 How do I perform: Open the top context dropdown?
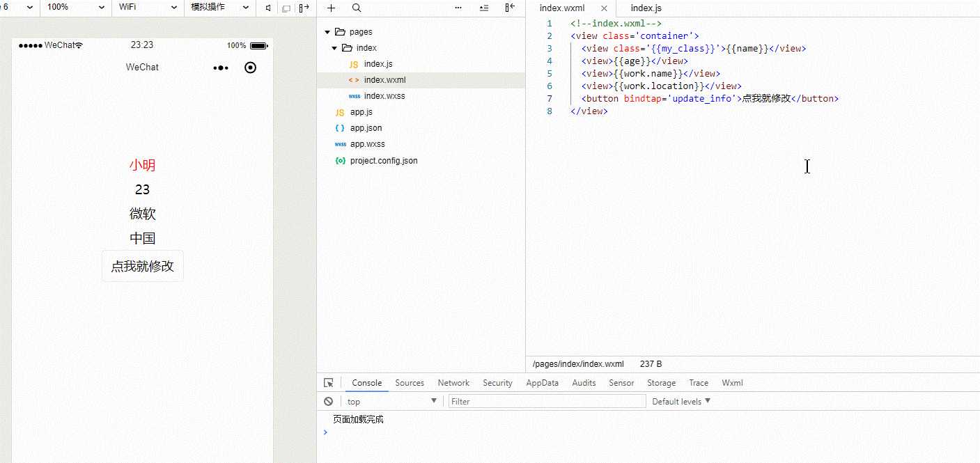click(391, 402)
